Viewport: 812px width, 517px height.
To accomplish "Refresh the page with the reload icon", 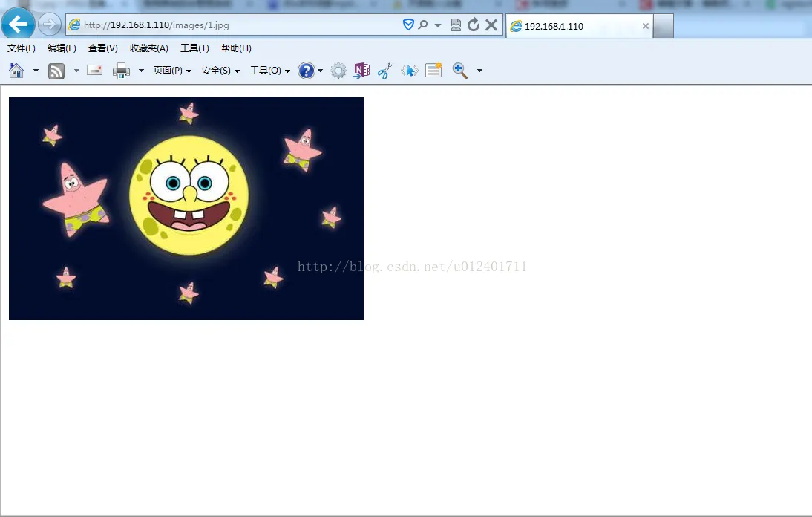I will [474, 25].
